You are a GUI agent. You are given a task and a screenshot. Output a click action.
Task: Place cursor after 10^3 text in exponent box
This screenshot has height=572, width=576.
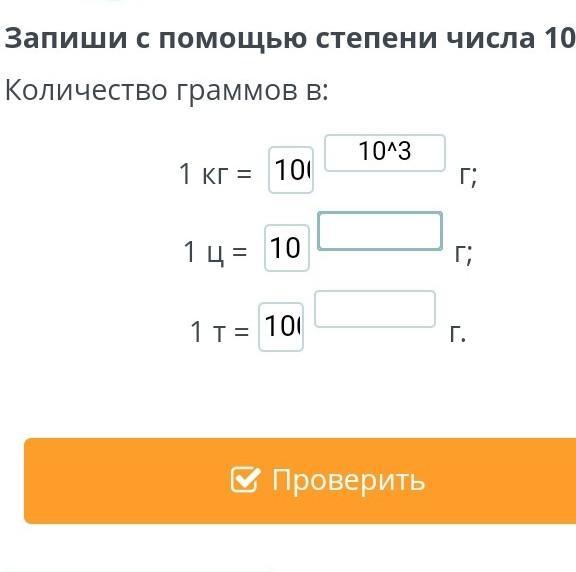click(x=412, y=152)
